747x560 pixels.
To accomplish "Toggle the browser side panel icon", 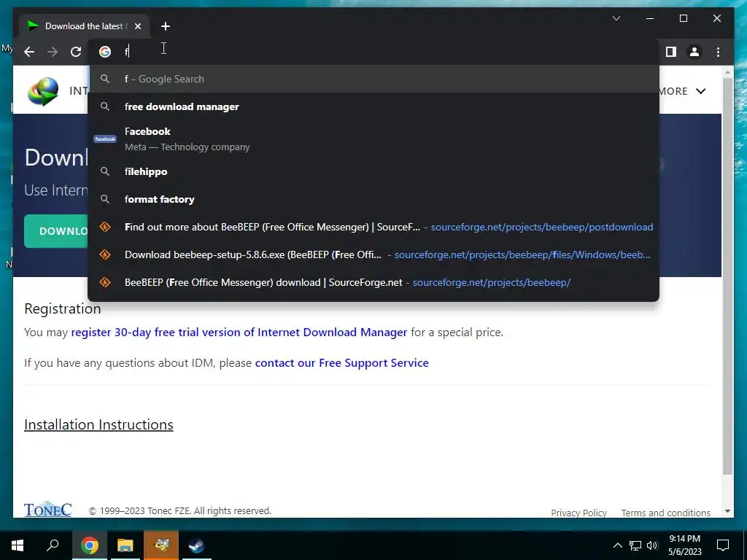I will point(671,52).
